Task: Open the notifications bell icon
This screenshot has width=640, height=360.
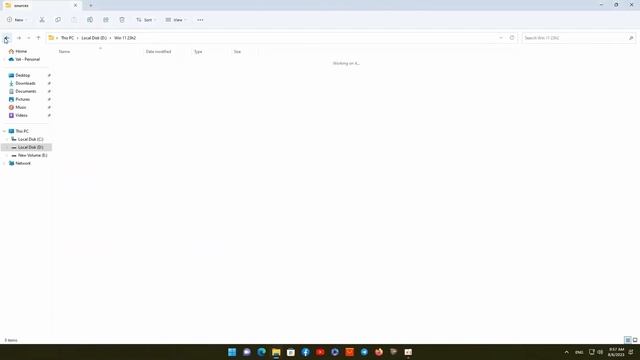Action: point(631,352)
